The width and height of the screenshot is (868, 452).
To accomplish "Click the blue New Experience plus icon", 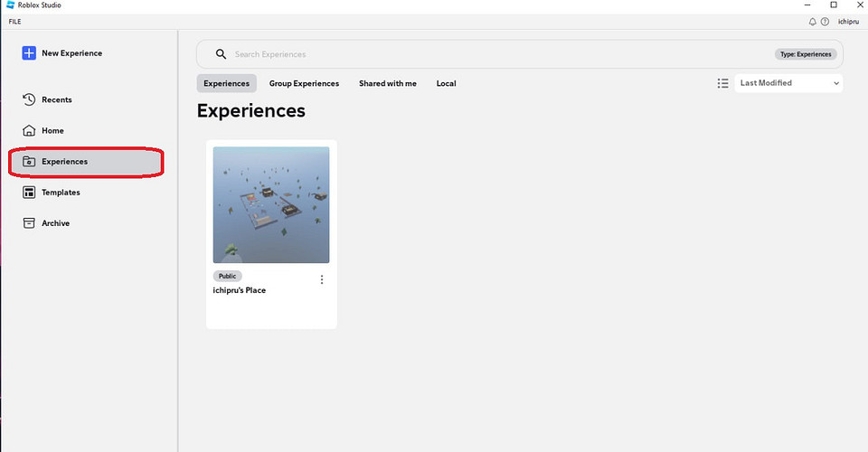I will click(x=30, y=53).
